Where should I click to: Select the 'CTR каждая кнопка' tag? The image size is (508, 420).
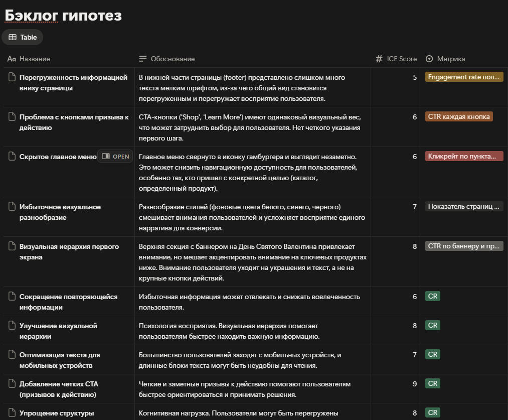[x=459, y=116]
